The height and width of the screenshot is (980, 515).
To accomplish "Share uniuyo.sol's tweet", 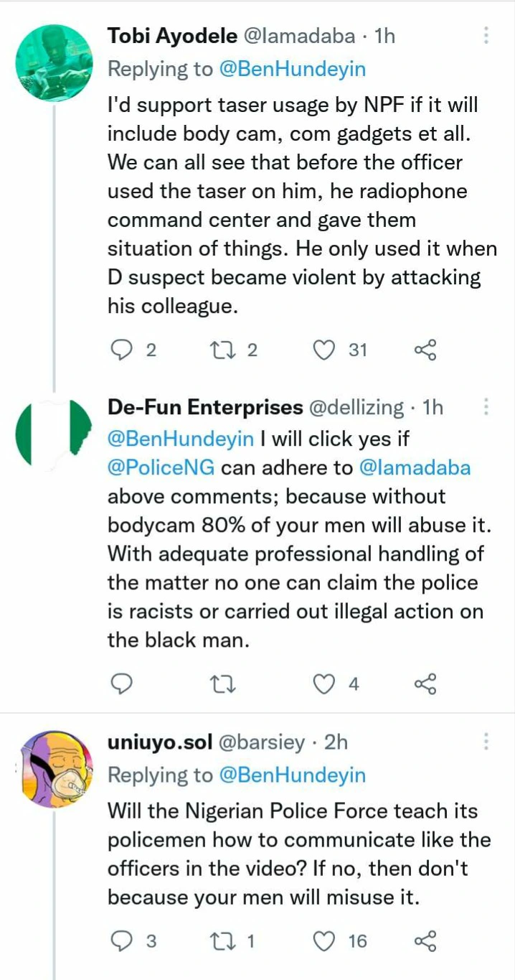I will tap(425, 941).
